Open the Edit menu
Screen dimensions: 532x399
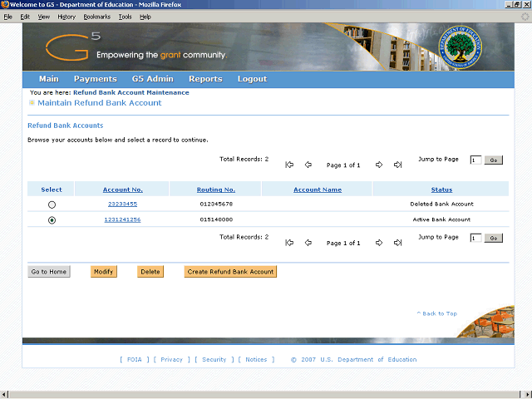(x=25, y=17)
